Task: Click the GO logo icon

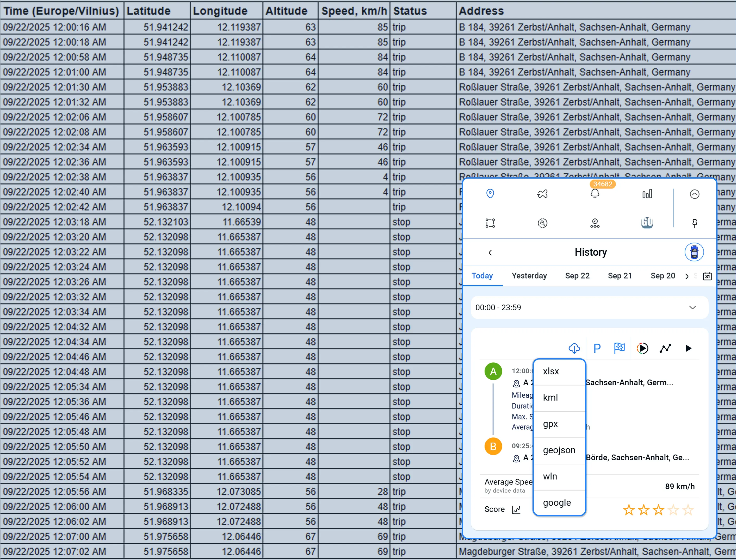Action: pyautogui.click(x=647, y=222)
